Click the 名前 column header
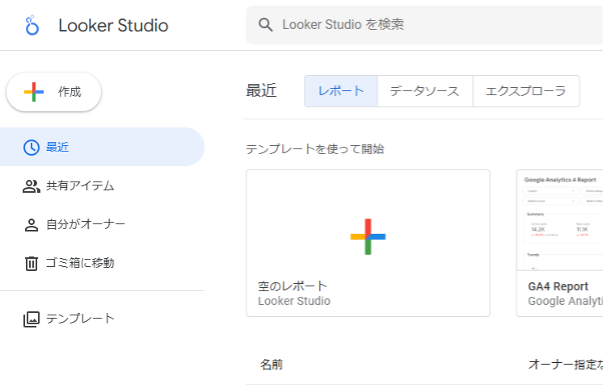This screenshot has height=392, width=604. coord(271,365)
